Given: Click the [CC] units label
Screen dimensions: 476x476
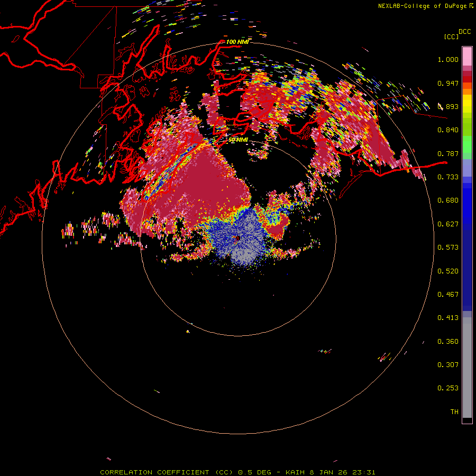Looking at the screenshot, I should click(452, 36).
